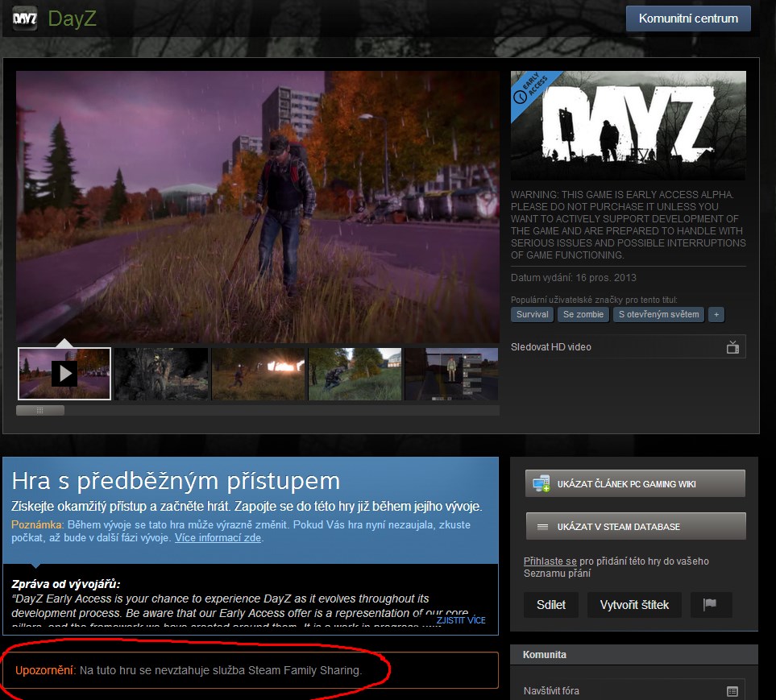Click the forum list icon beside Navštívit fóra
776x700 pixels.
tap(732, 691)
